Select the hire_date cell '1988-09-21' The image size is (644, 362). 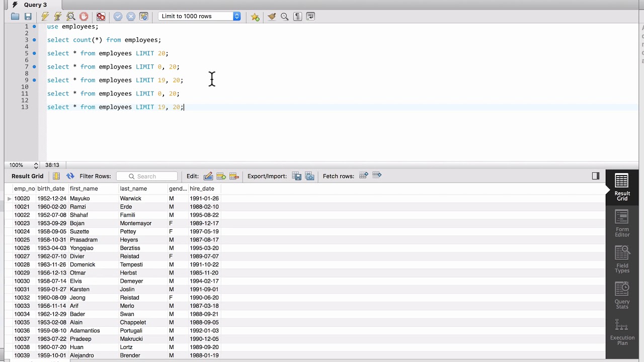[205, 314]
